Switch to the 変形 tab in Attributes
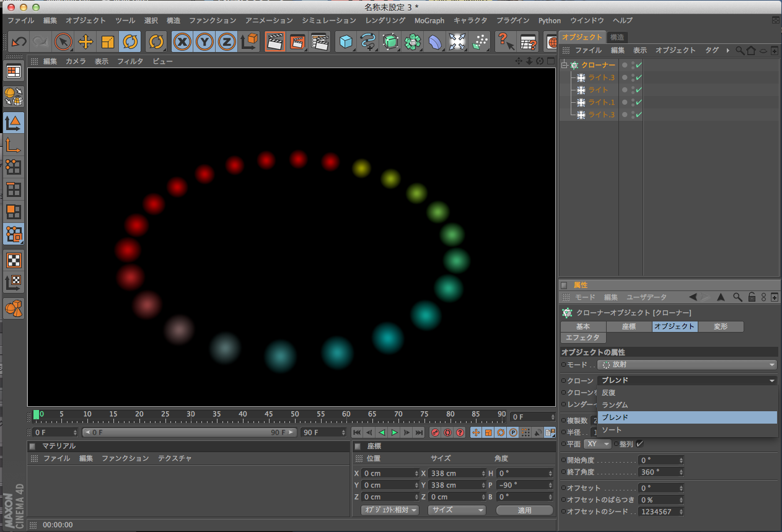 [x=721, y=326]
